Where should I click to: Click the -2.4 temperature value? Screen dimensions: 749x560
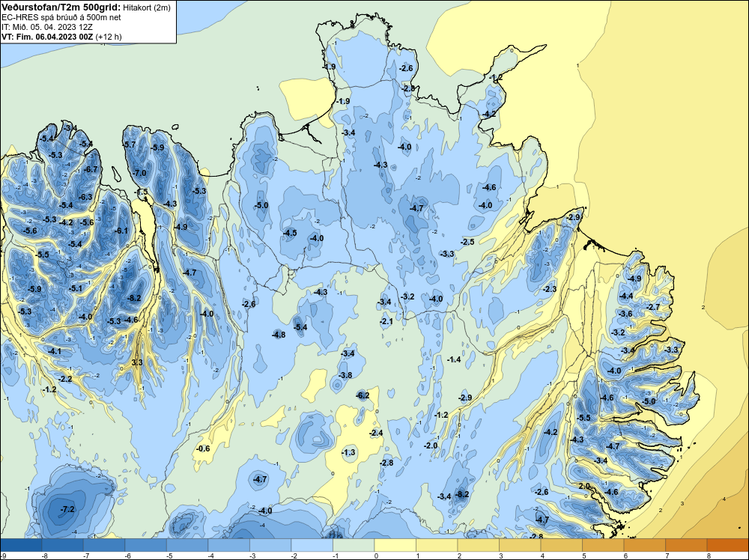click(x=376, y=433)
